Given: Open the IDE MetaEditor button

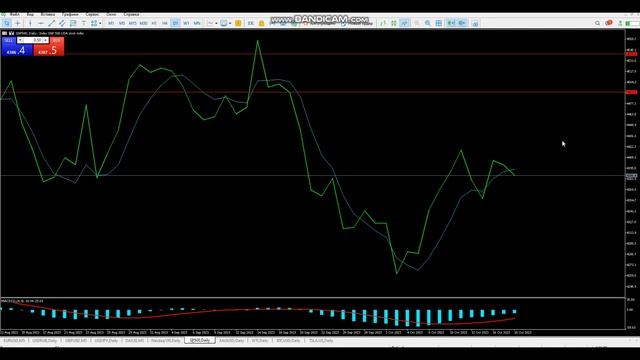Looking at the screenshot, I should click(x=251, y=23).
